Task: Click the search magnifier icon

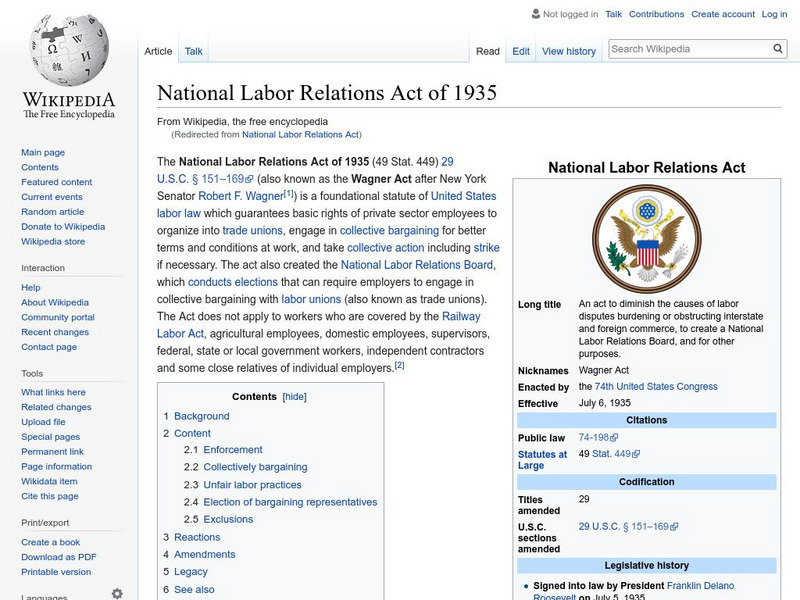Action: click(x=778, y=48)
